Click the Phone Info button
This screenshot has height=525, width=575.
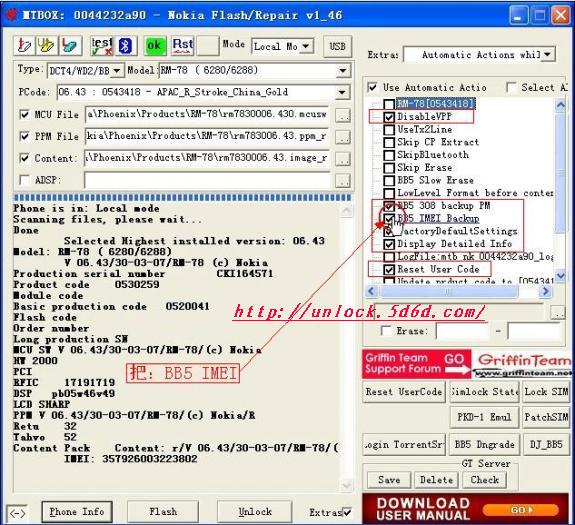(x=77, y=512)
